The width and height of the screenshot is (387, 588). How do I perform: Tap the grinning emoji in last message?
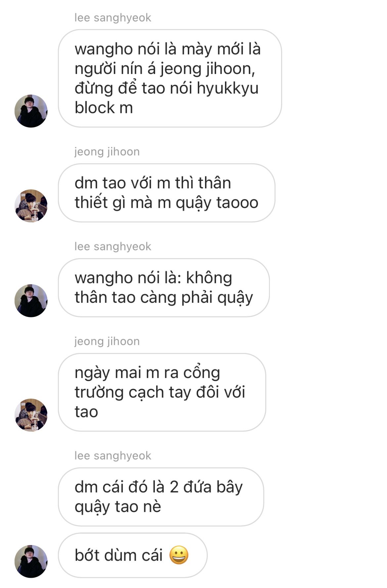coord(179,555)
